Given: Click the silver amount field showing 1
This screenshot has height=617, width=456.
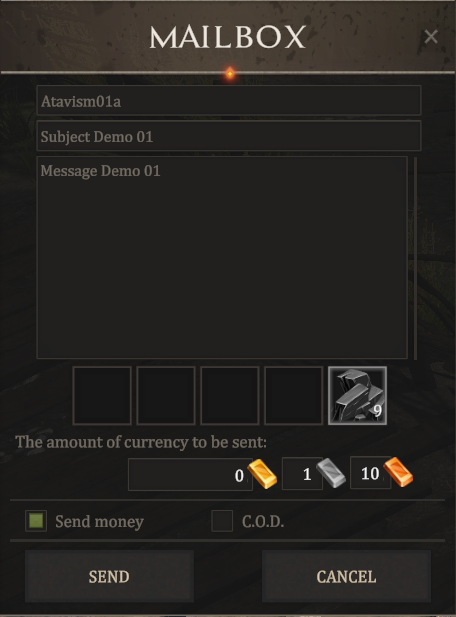Looking at the screenshot, I should click(x=302, y=474).
